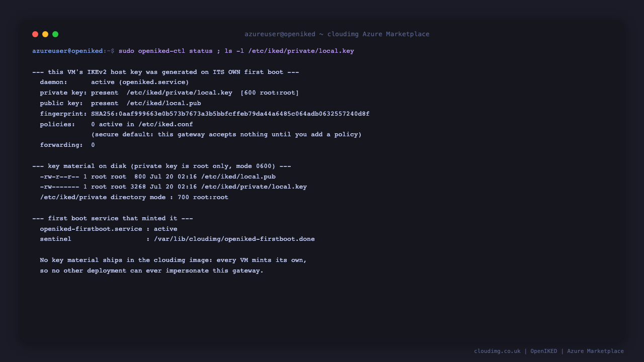
Task: Click the command 'sudo openiked-ctl status'
Action: coord(166,51)
